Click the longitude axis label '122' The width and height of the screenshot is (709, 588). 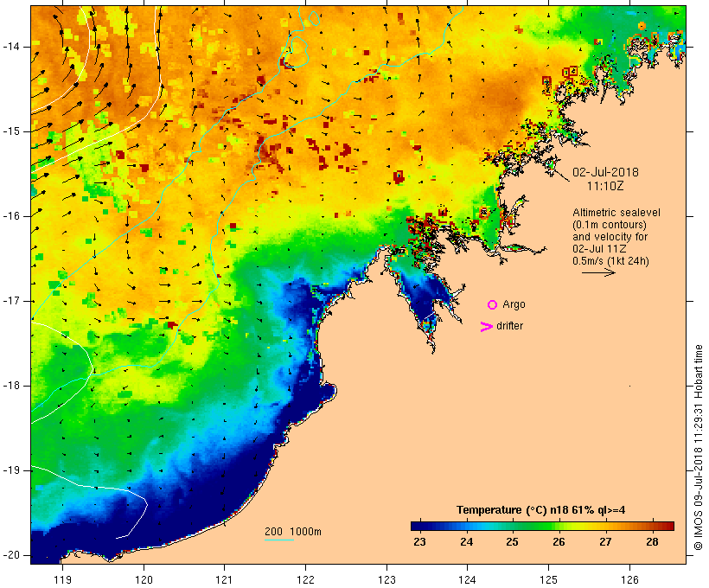point(305,579)
